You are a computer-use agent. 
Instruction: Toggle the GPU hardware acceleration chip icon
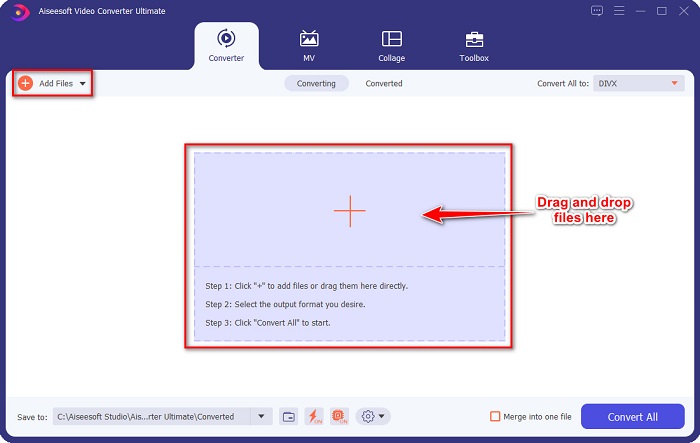[x=339, y=417]
